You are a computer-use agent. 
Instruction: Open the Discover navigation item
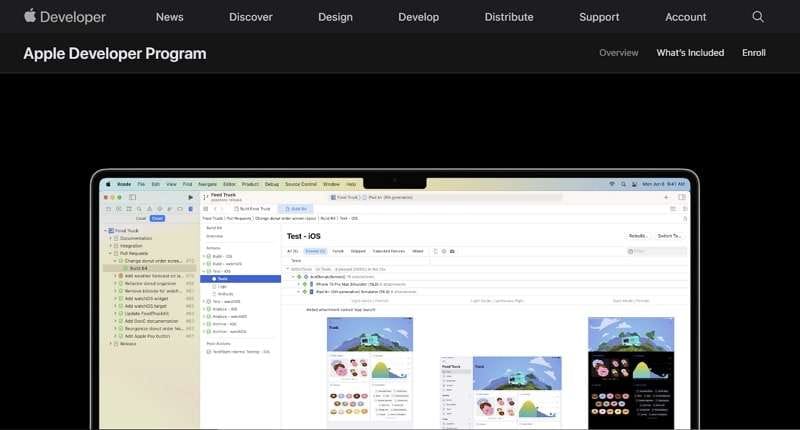[x=251, y=17]
